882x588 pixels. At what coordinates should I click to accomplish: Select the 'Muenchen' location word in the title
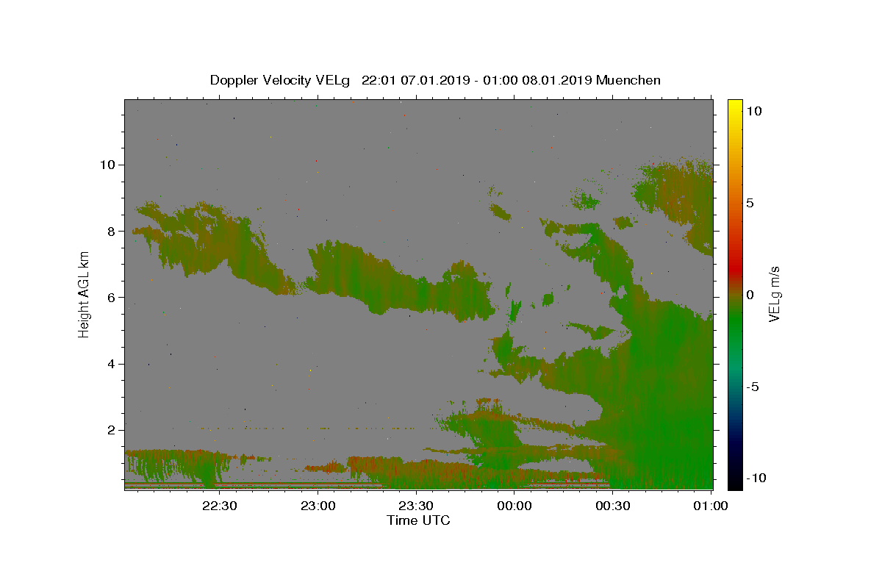pos(628,80)
